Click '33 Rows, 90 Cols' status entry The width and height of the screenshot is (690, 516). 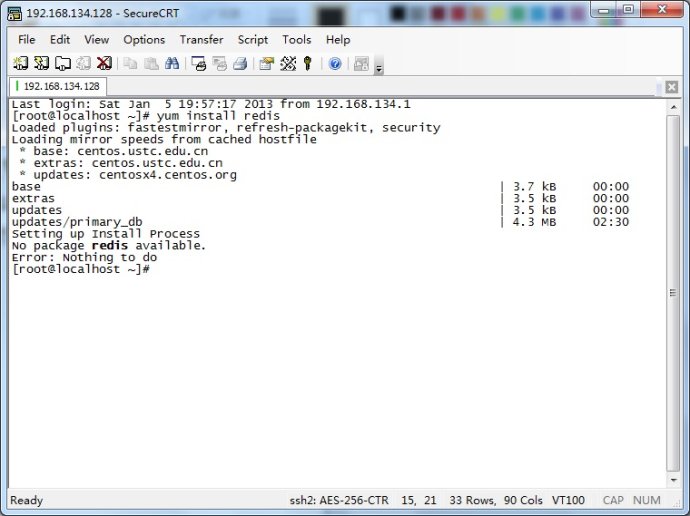495,501
